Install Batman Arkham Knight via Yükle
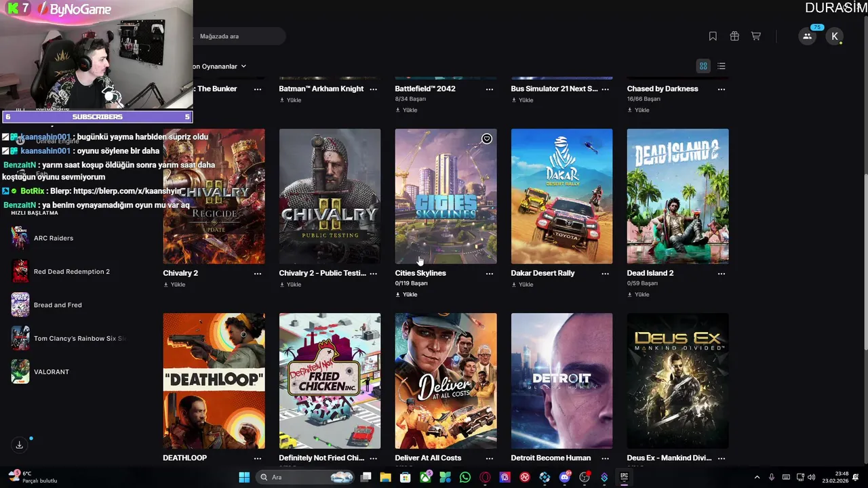This screenshot has height=488, width=868. 290,100
